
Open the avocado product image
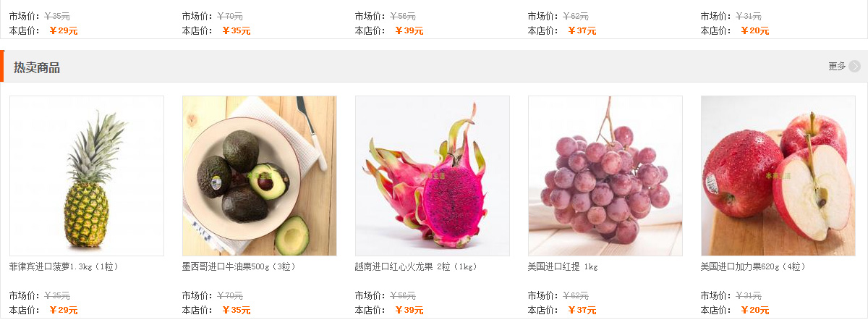coord(260,176)
